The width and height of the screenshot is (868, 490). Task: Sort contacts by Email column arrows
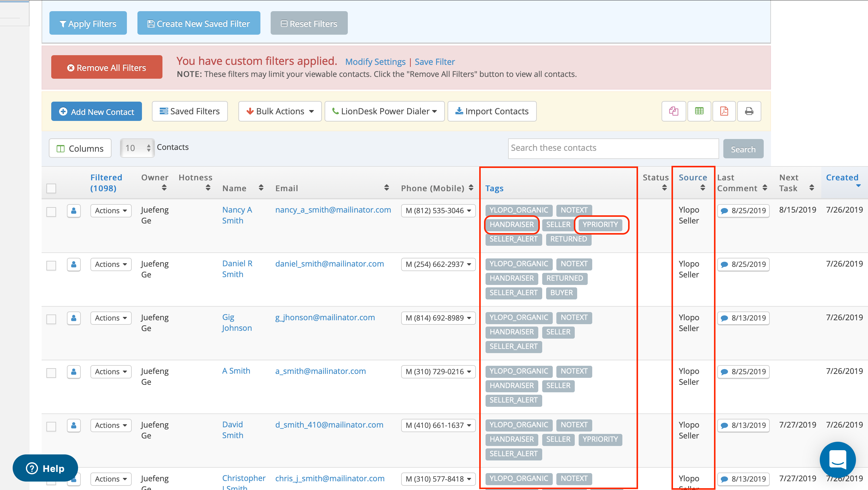(386, 188)
